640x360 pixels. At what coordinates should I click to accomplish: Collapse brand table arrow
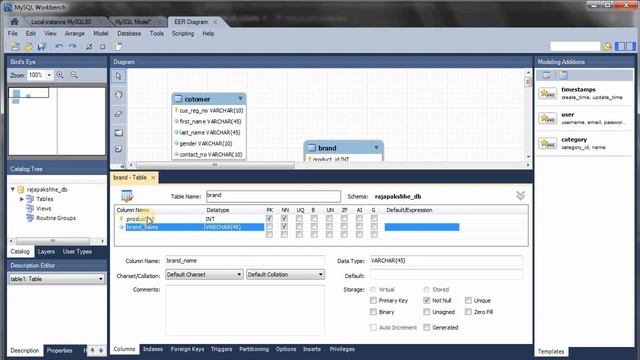[x=376, y=147]
